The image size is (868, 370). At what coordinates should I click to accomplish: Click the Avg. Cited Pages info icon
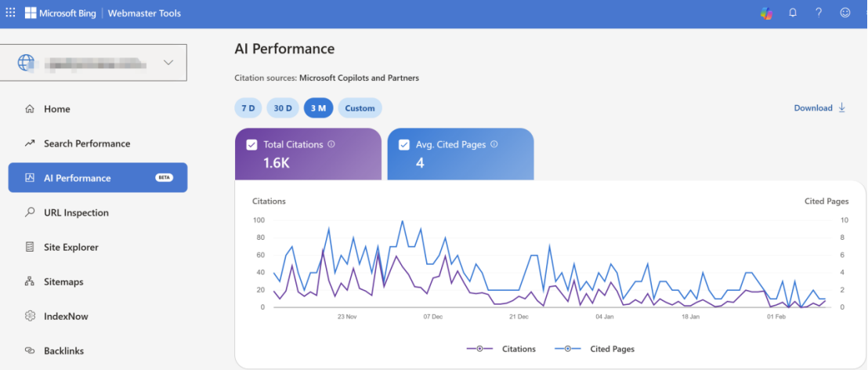(494, 144)
